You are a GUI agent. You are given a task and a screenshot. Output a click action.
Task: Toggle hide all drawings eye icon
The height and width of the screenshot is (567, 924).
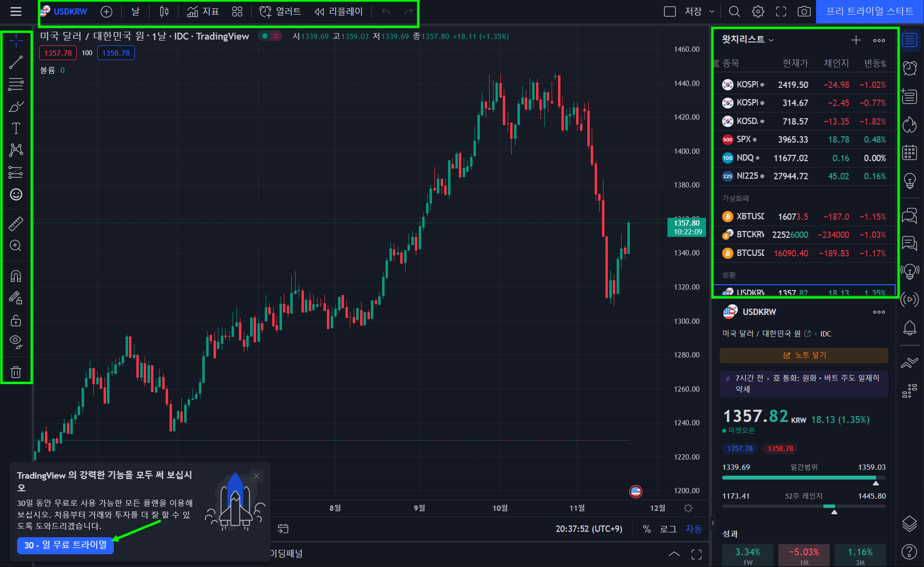tap(16, 342)
